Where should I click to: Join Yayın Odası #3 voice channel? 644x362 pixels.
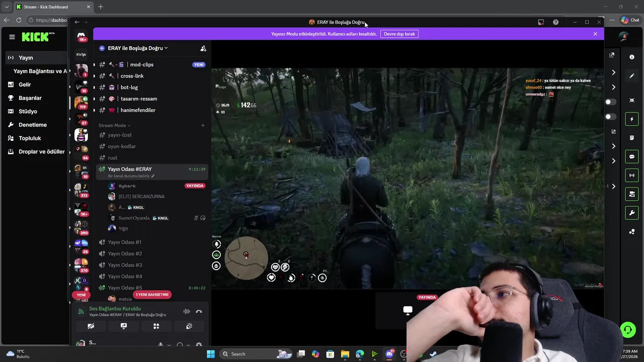151,265
